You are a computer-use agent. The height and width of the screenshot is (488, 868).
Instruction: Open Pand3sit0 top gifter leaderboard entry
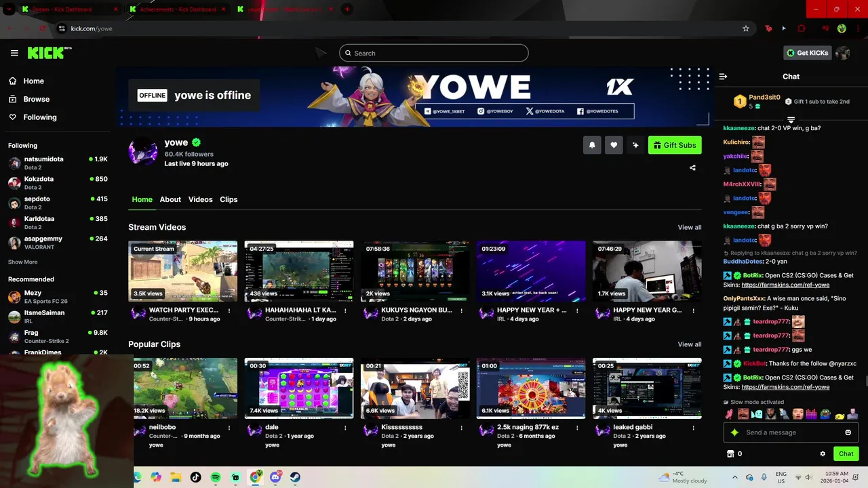point(756,102)
